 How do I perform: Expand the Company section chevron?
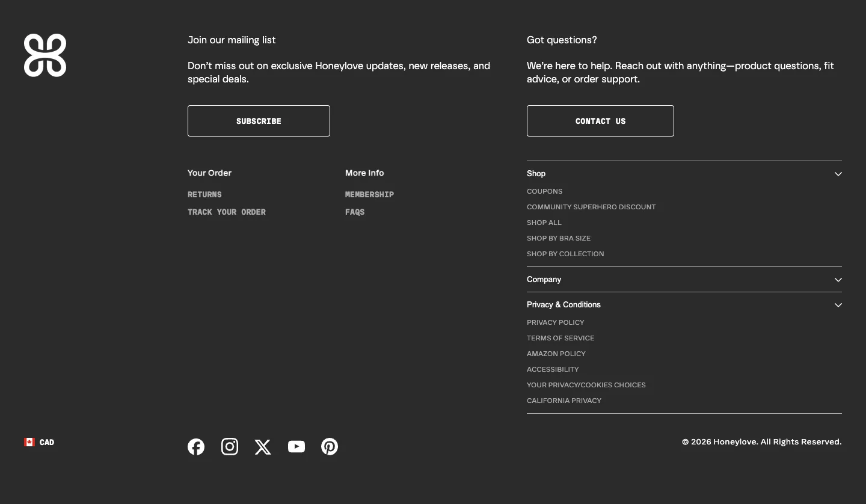tap(838, 280)
